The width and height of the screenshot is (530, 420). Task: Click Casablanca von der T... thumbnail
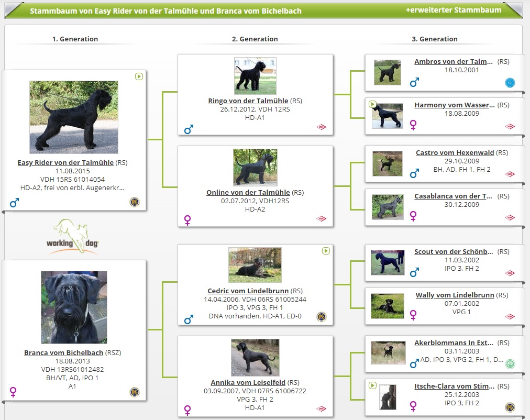point(388,207)
